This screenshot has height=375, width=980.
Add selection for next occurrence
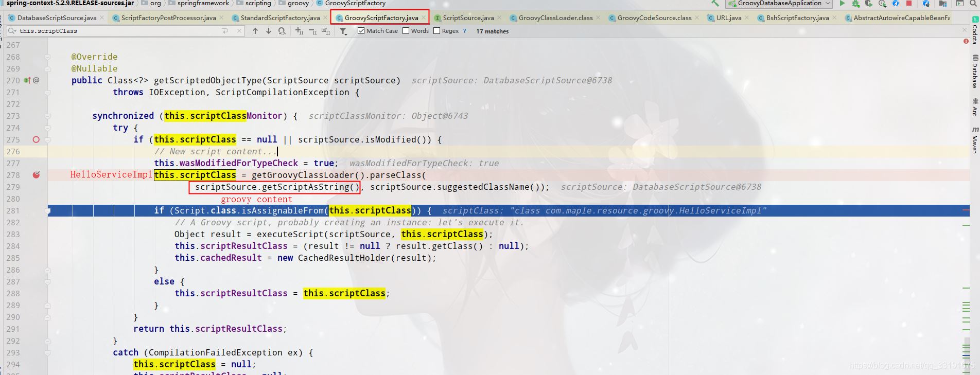coord(299,31)
